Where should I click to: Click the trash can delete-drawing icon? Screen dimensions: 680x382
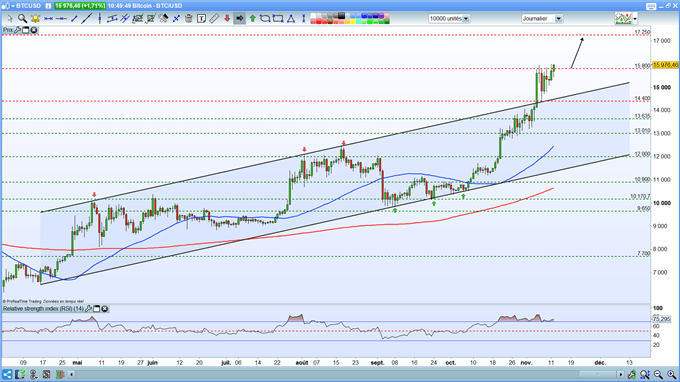189,18
